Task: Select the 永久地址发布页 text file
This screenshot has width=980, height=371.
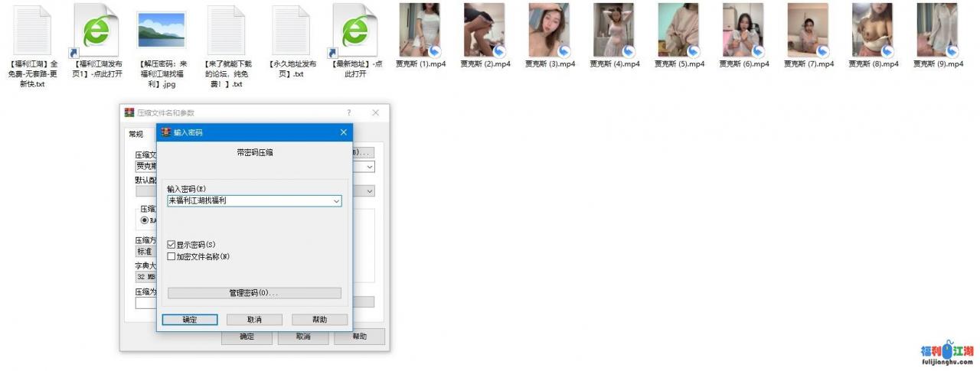Action: (x=291, y=31)
